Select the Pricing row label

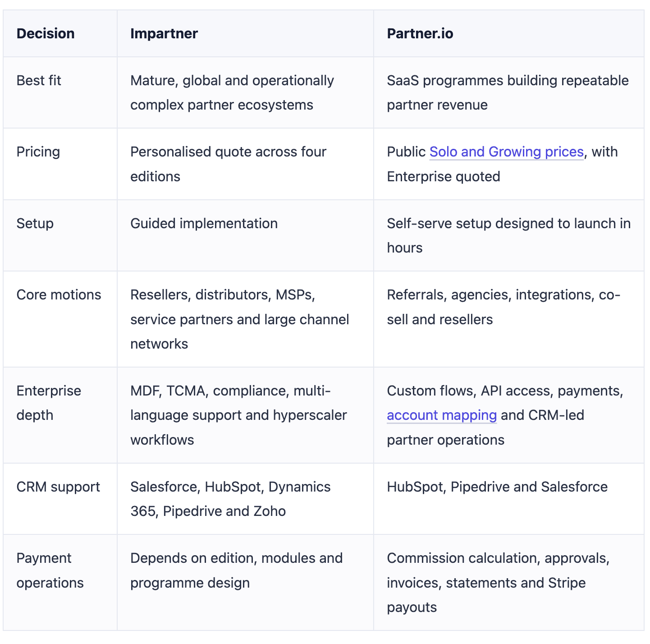point(38,152)
